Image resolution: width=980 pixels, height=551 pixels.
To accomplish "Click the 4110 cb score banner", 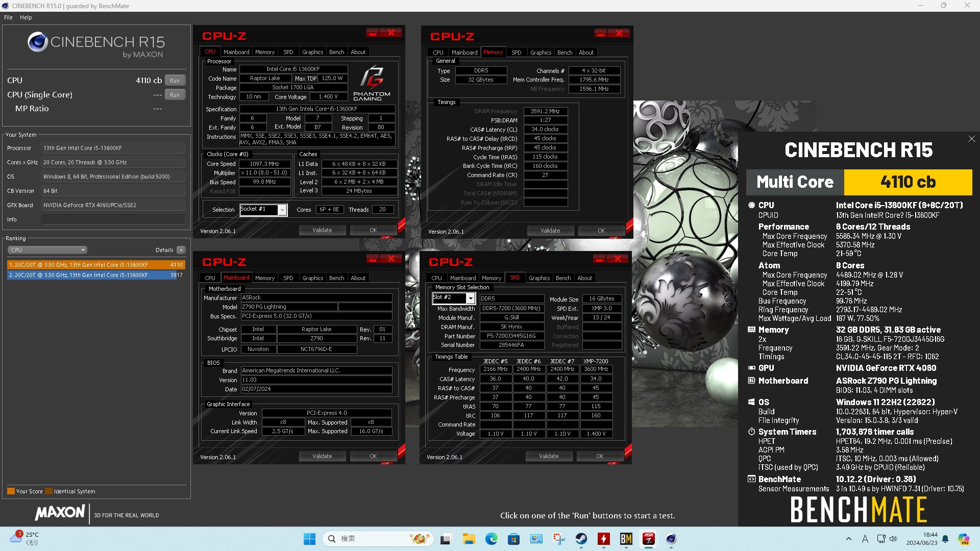I will click(908, 182).
